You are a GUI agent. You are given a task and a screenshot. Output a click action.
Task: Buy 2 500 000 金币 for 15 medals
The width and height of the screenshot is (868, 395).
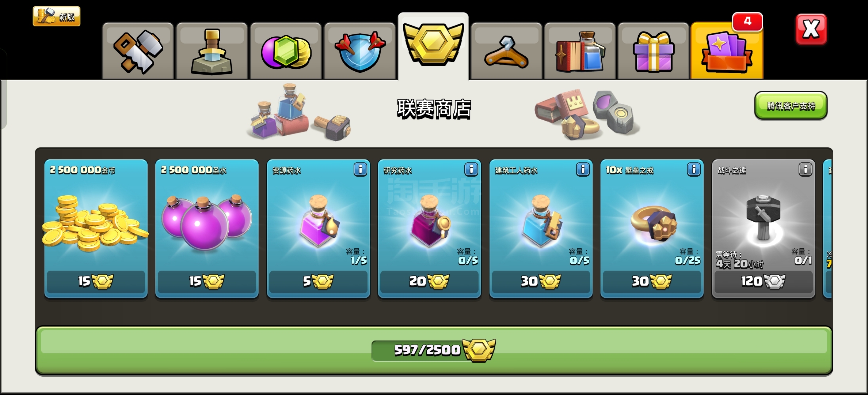click(96, 281)
